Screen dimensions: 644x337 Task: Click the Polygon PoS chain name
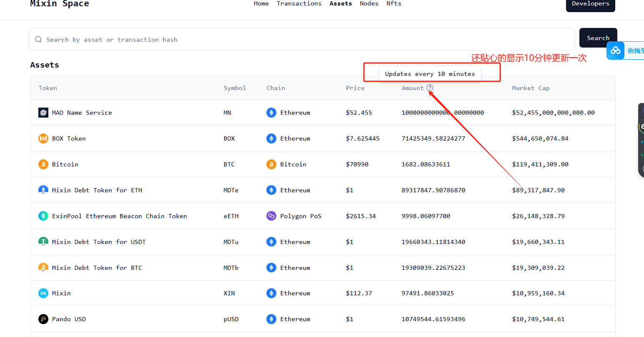(x=301, y=216)
